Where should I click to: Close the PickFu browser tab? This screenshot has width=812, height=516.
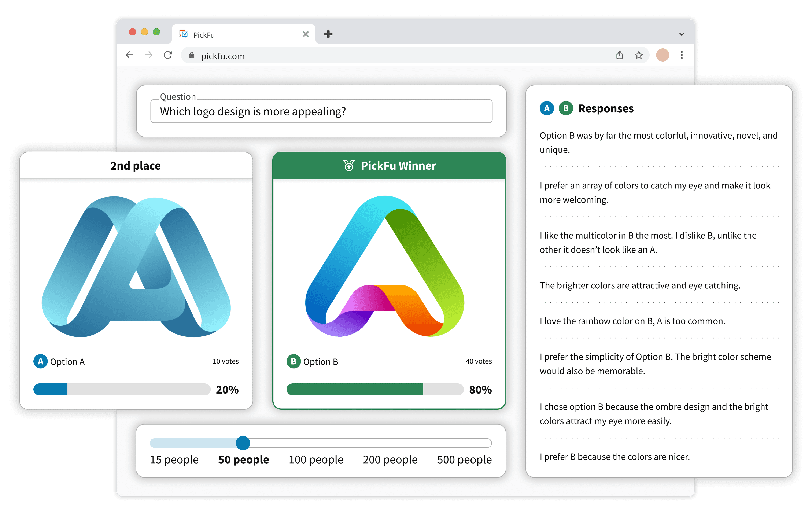306,34
